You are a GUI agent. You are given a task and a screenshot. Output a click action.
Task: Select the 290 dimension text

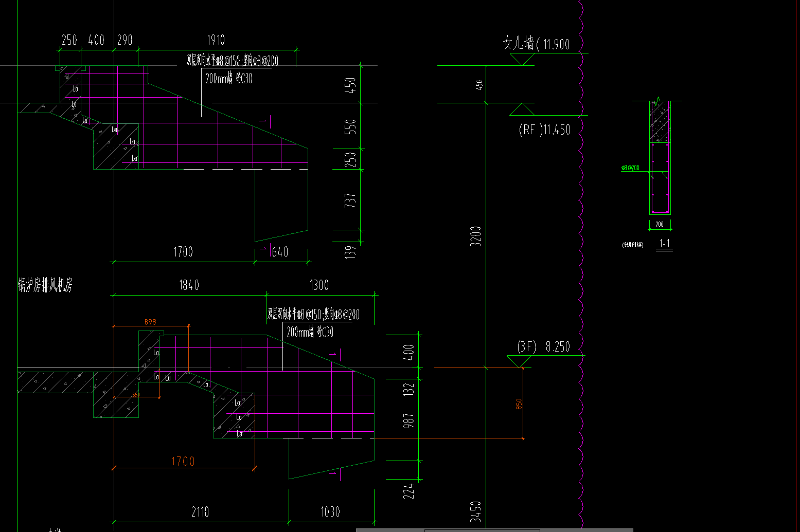[x=125, y=40]
